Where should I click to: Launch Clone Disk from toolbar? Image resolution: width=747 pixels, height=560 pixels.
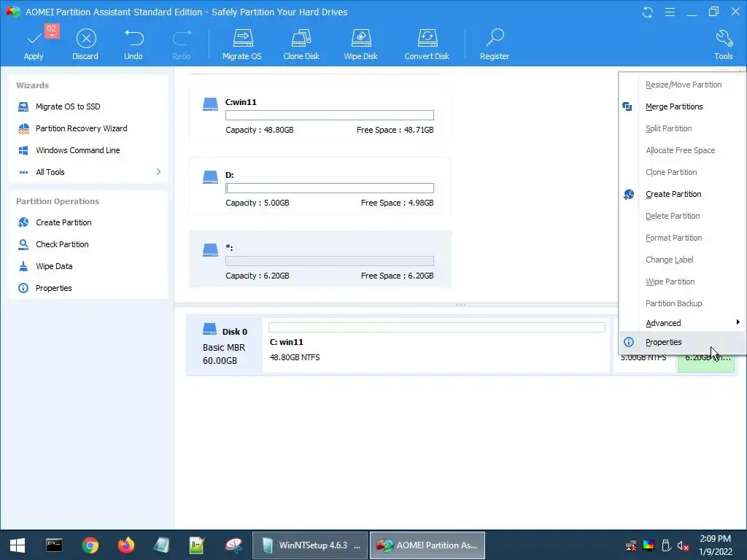(x=301, y=45)
